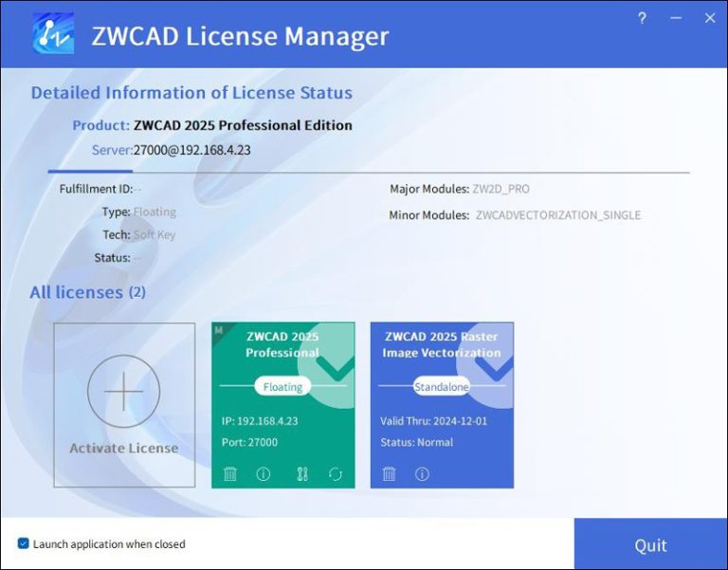Close the License Manager window

pos(709,18)
